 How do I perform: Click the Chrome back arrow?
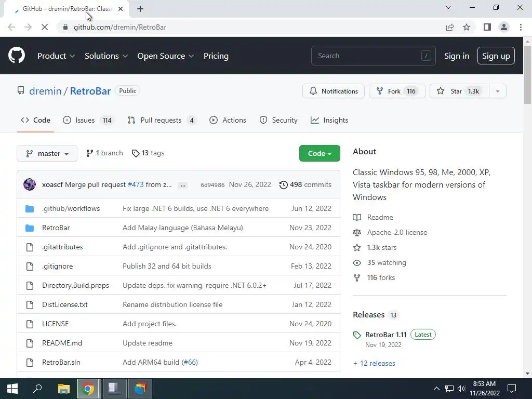pos(11,27)
